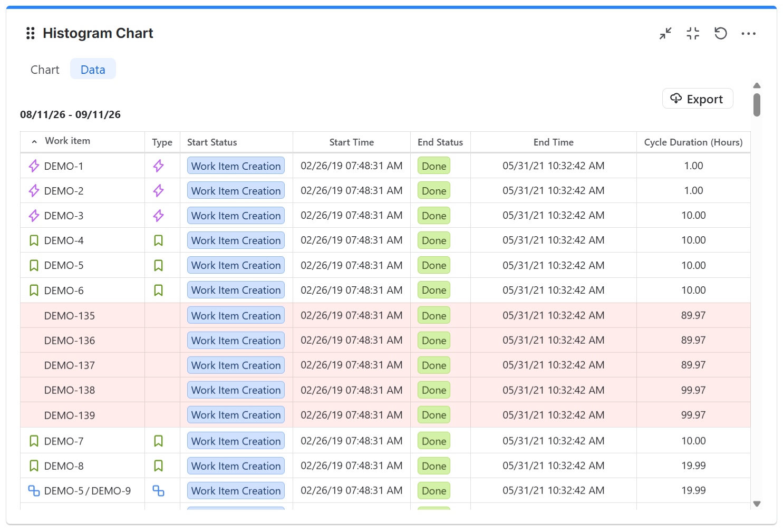Sort by Cycle Duration (Hours) header
783x532 pixels.
tap(693, 142)
